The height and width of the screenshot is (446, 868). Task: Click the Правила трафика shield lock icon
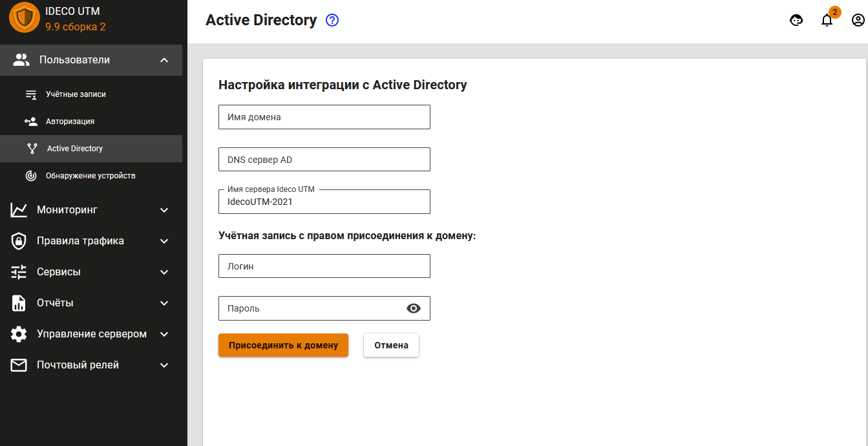click(19, 241)
